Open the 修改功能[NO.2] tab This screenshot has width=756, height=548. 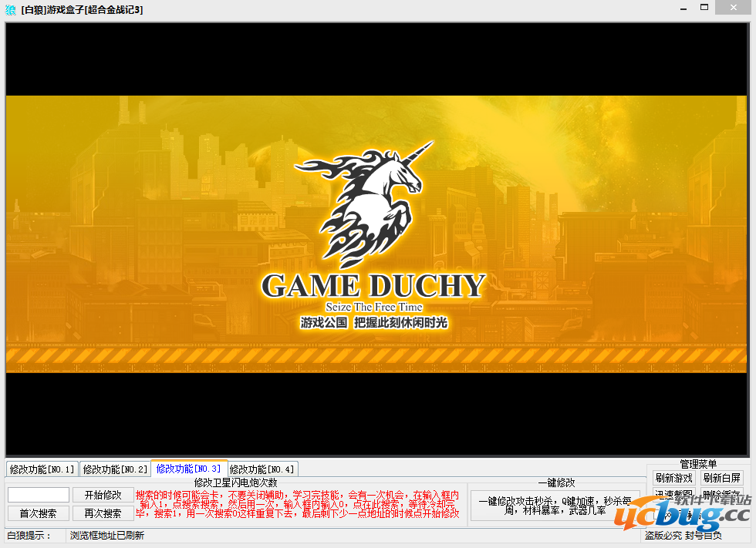[115, 469]
